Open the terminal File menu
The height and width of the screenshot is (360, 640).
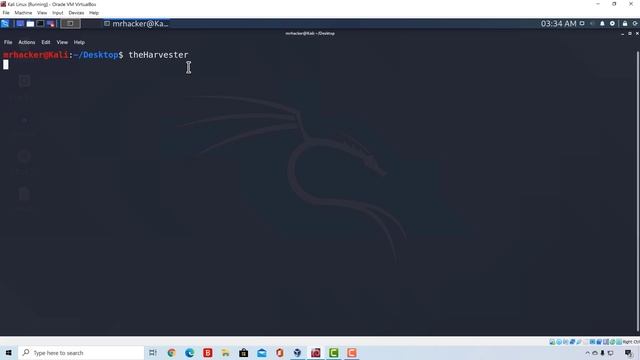(8, 42)
